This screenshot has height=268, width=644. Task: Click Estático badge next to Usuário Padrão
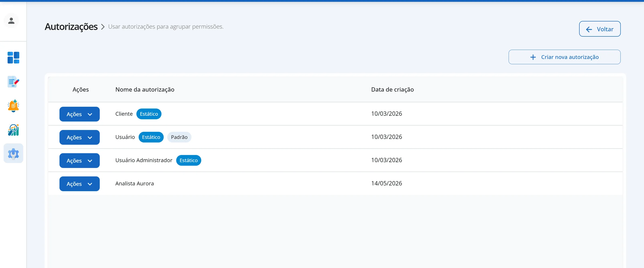[x=151, y=137]
